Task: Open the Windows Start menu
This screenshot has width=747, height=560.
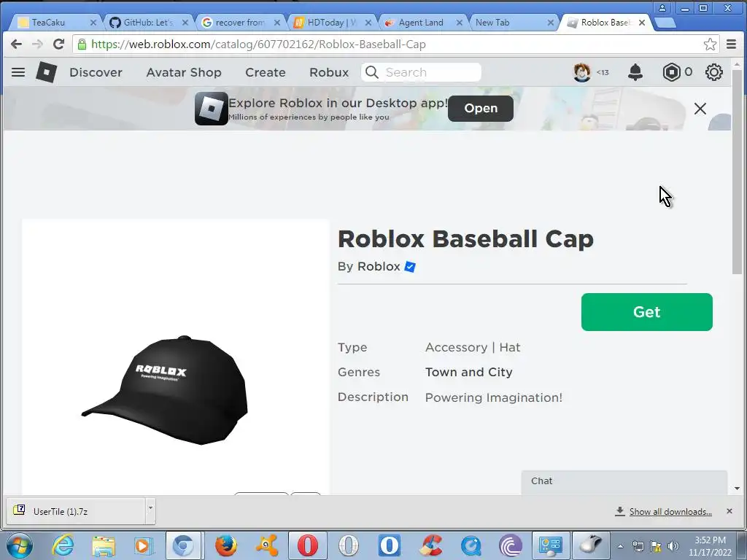Action: click(x=20, y=545)
